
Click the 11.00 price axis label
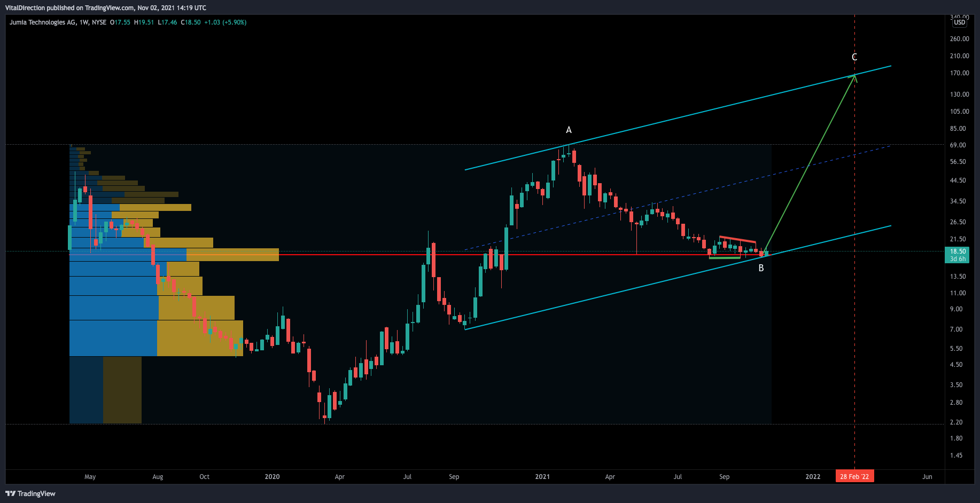coord(958,293)
